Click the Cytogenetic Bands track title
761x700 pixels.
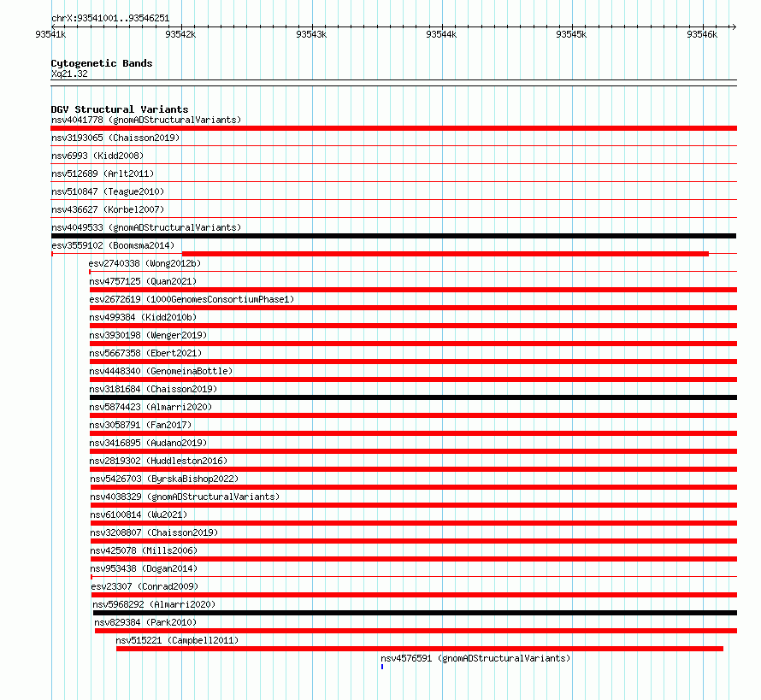coord(102,63)
